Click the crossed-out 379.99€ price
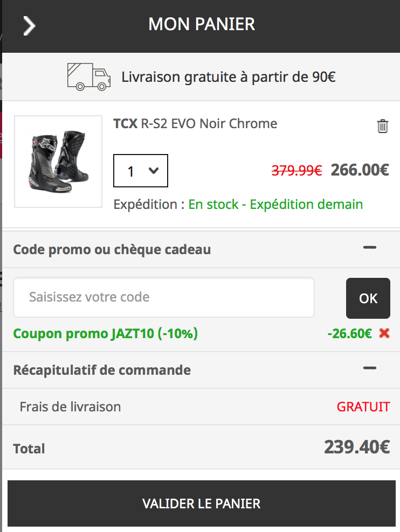The height and width of the screenshot is (532, 400). [297, 170]
